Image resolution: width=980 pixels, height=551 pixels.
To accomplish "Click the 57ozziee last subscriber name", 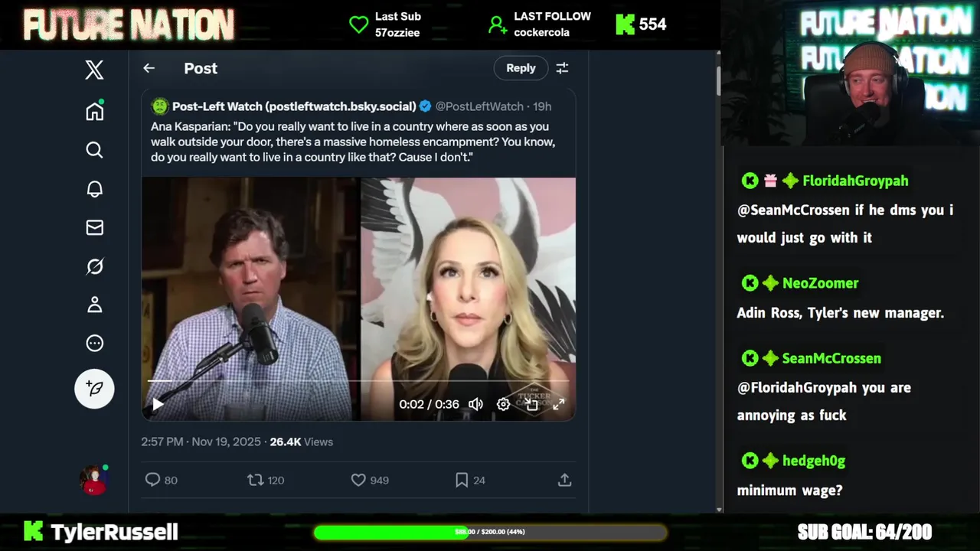I will [x=397, y=32].
